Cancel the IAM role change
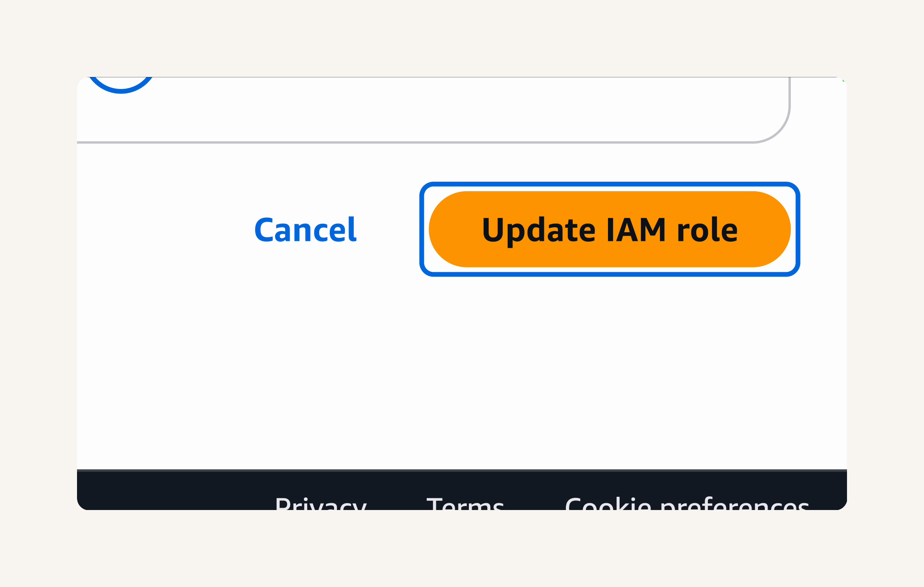 [x=306, y=230]
